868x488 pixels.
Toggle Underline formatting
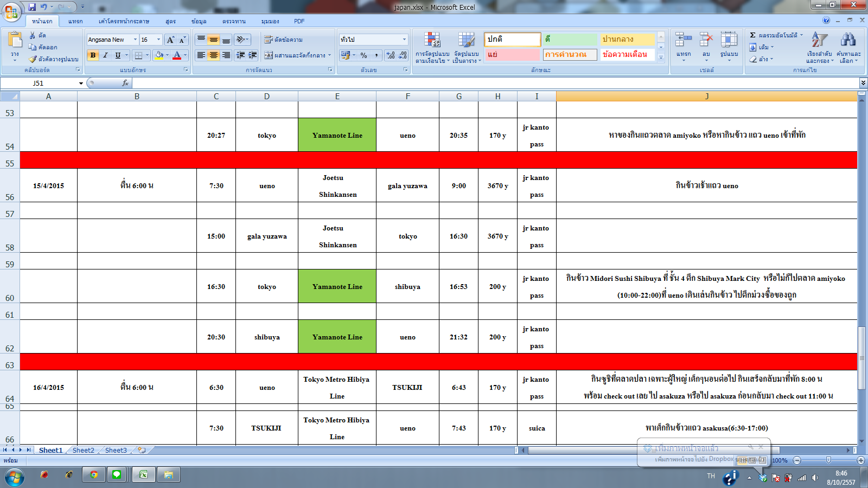118,55
